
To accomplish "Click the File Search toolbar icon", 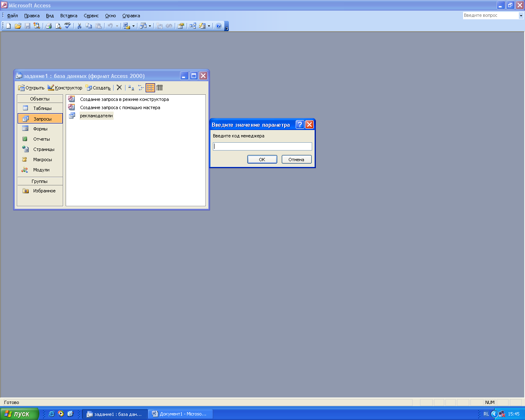I will [37, 26].
